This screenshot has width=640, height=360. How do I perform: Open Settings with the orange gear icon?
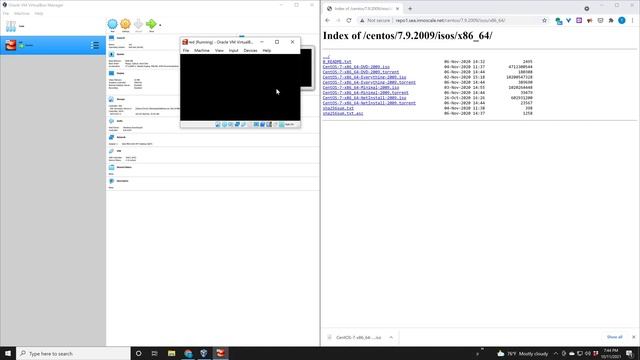pos(125,24)
